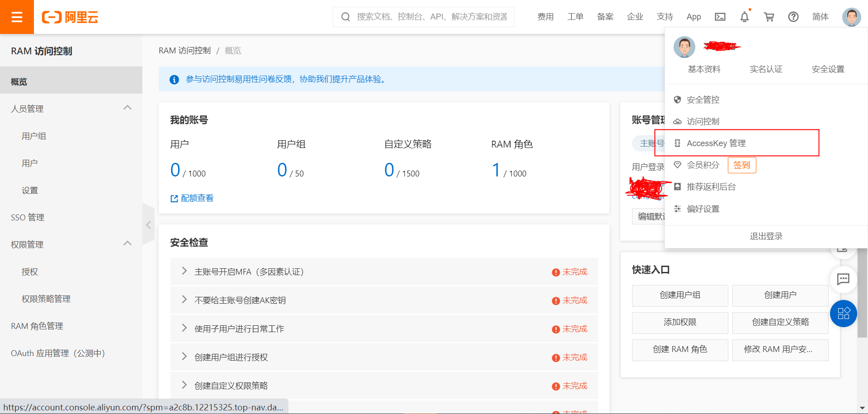
Task: Select 安全管控 in the account menu
Action: 703,100
